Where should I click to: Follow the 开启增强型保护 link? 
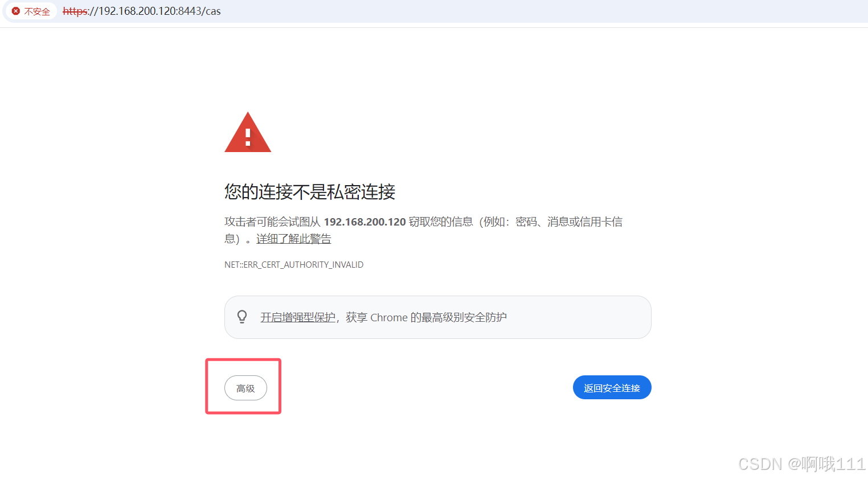[x=298, y=317]
